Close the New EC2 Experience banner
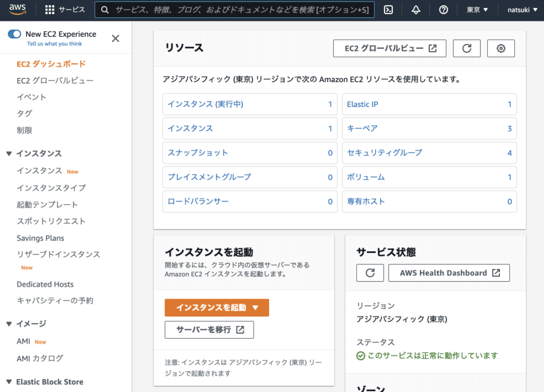The height and width of the screenshot is (392, 544). [x=116, y=39]
